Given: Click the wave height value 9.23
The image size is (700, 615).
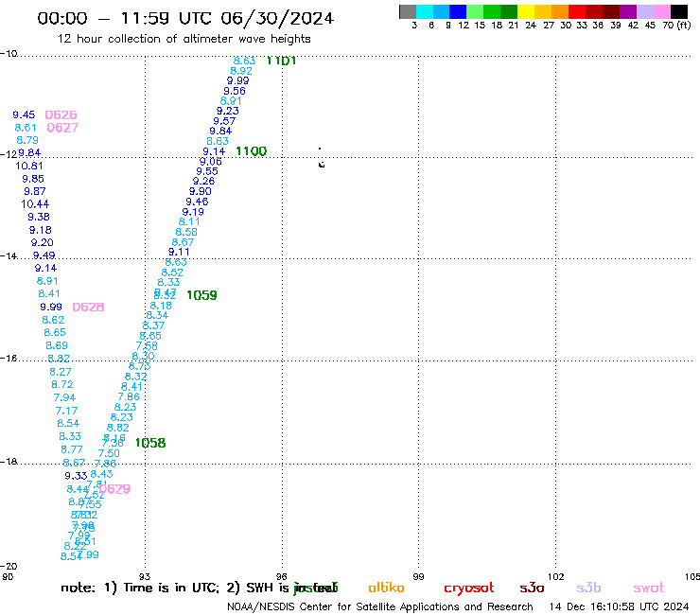Looking at the screenshot, I should click(228, 111).
